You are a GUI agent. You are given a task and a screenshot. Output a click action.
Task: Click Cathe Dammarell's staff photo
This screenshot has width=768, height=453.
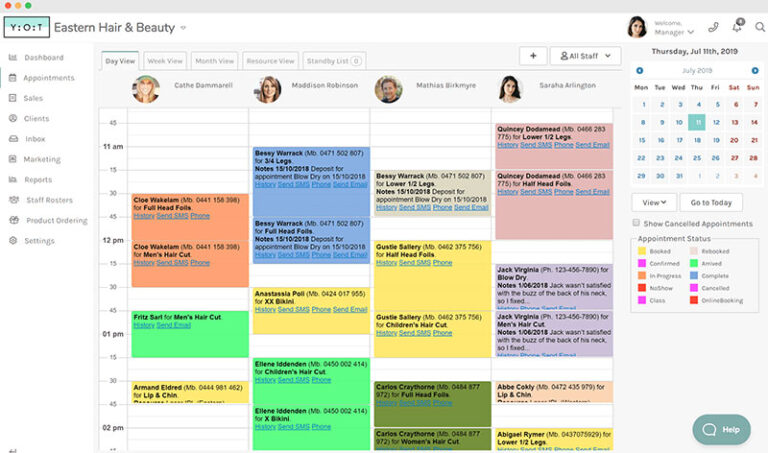pyautogui.click(x=145, y=89)
